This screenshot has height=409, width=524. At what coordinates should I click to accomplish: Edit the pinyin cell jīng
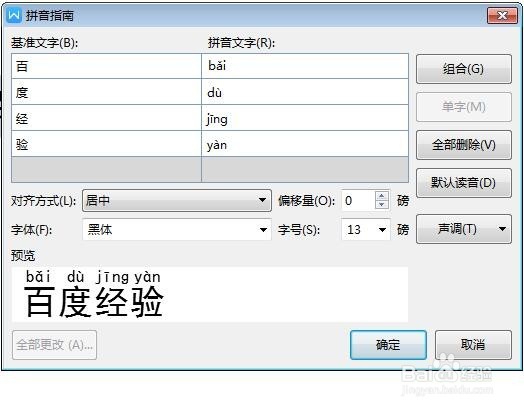point(305,118)
